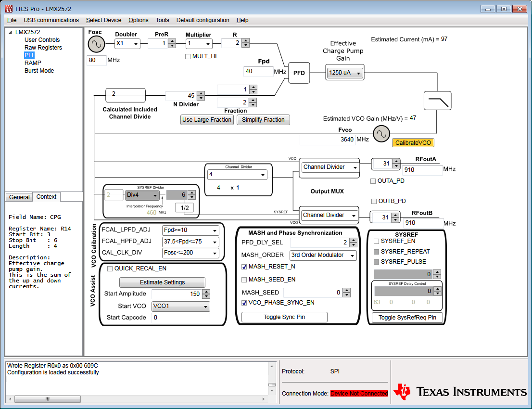Increment the N Divider value
This screenshot has width=532, height=409.
201,94
